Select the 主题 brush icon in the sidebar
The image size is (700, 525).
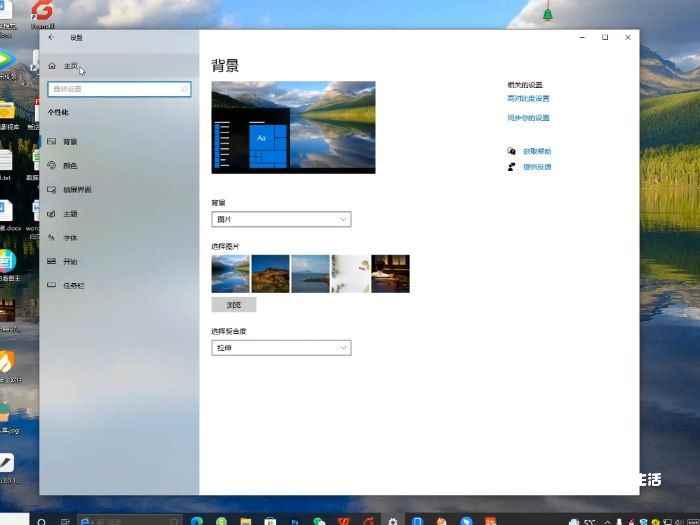pyautogui.click(x=52, y=213)
